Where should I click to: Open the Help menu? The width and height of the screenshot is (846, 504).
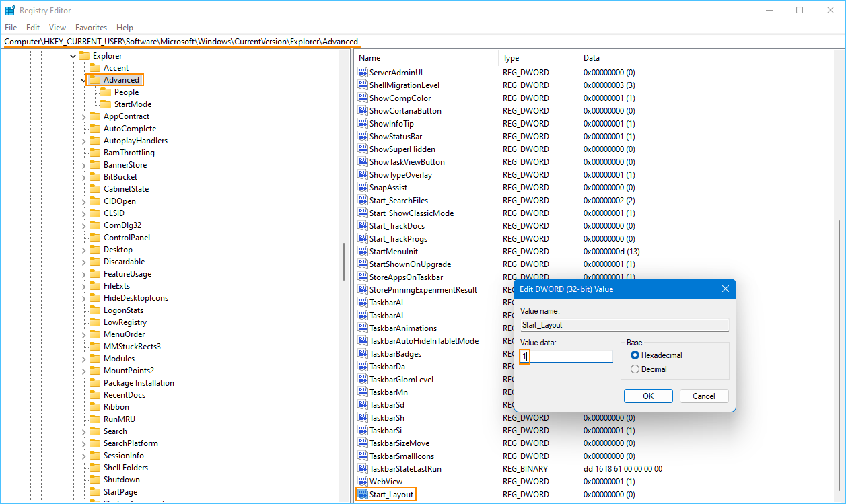[125, 28]
